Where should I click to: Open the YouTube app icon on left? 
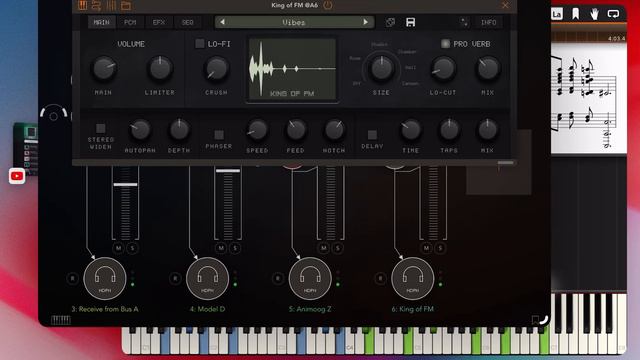pos(17,176)
